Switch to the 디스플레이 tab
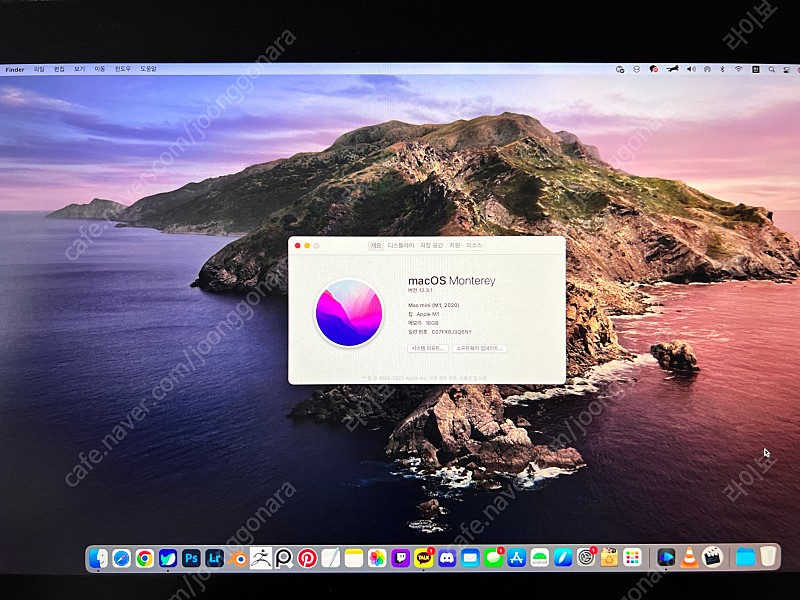Image resolution: width=800 pixels, height=600 pixels. pyautogui.click(x=401, y=245)
